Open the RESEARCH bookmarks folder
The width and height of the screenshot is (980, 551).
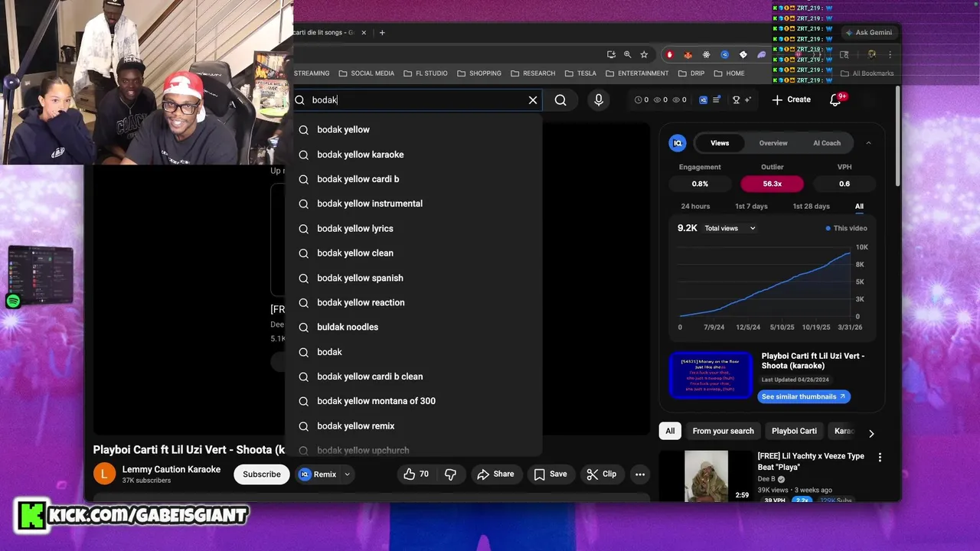(533, 73)
